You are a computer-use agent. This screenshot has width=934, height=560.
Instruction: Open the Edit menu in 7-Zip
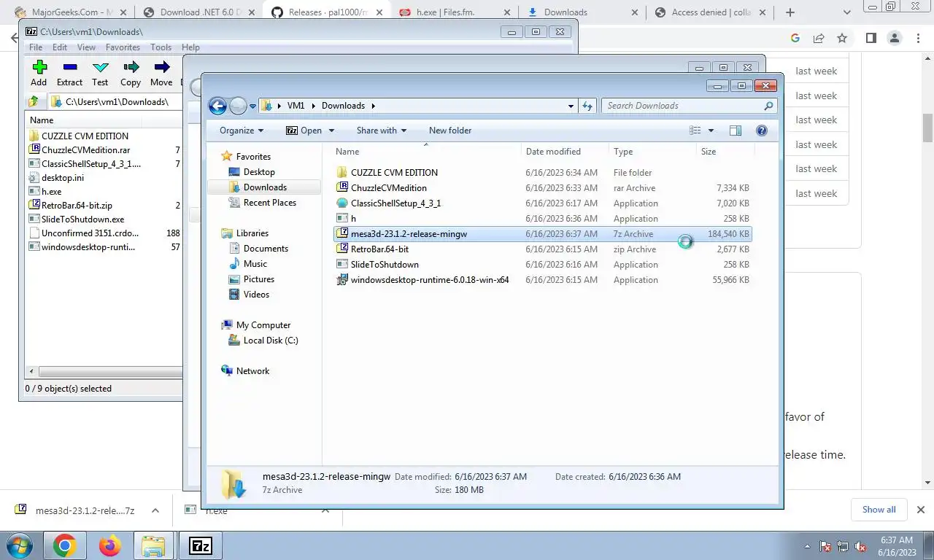[60, 47]
